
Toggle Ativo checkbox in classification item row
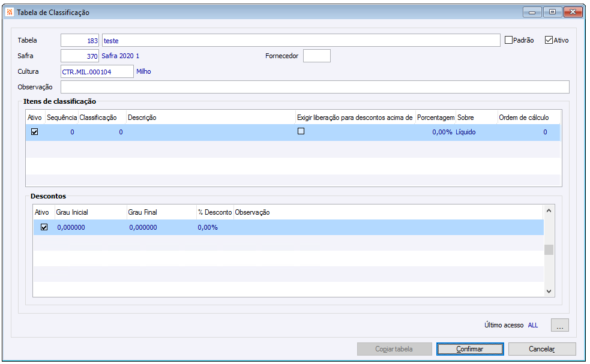tap(35, 132)
